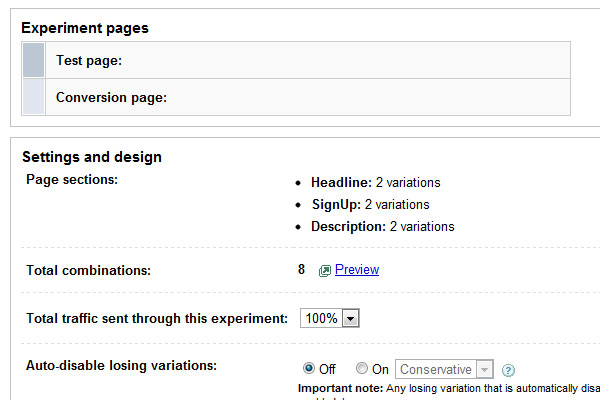This screenshot has width=600, height=400.
Task: Select the Off radio button
Action: [x=308, y=369]
